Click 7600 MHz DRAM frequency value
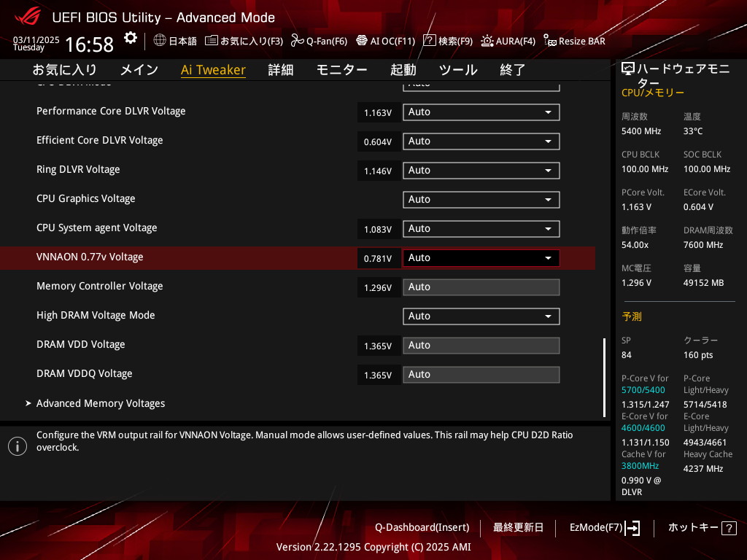Image resolution: width=747 pixels, height=560 pixels. coord(703,245)
